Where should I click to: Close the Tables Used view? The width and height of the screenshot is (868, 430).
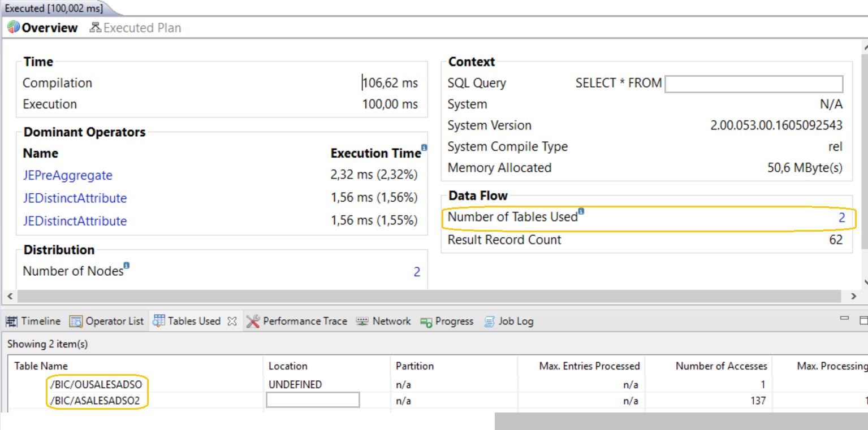coord(232,321)
